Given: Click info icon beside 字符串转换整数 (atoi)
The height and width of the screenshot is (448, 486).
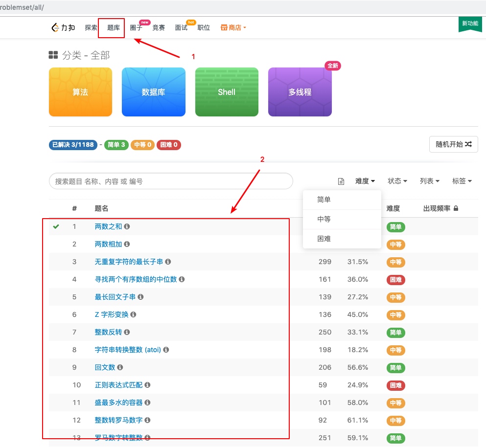Looking at the screenshot, I should tap(166, 350).
